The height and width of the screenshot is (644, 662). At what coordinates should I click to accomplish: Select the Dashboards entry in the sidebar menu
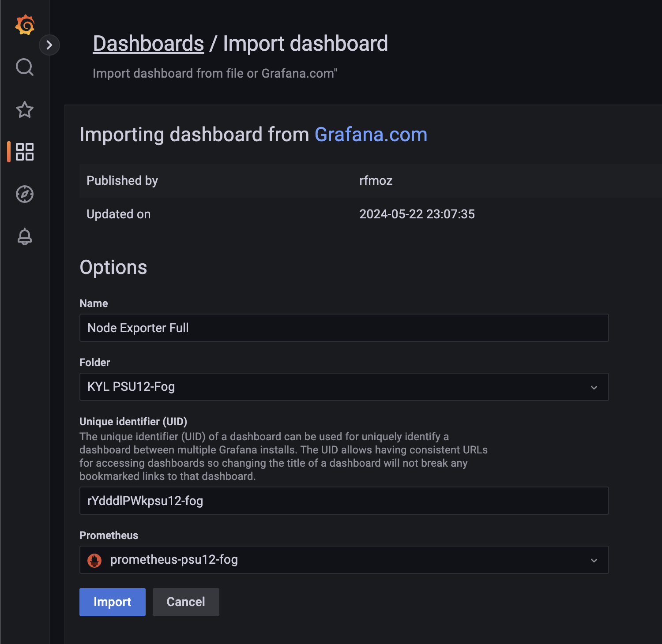(25, 152)
